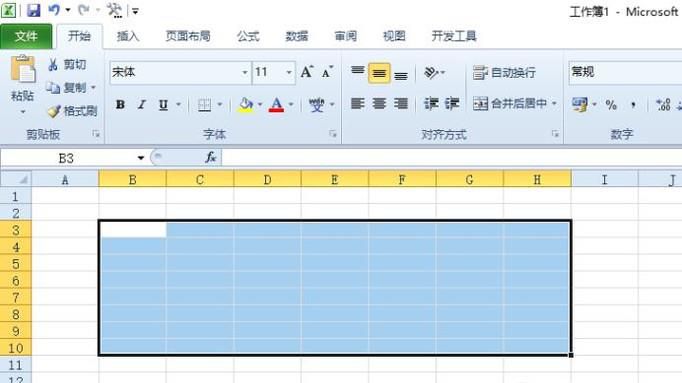Open the 文件 File tab
This screenshot has height=383, width=682.
point(26,37)
